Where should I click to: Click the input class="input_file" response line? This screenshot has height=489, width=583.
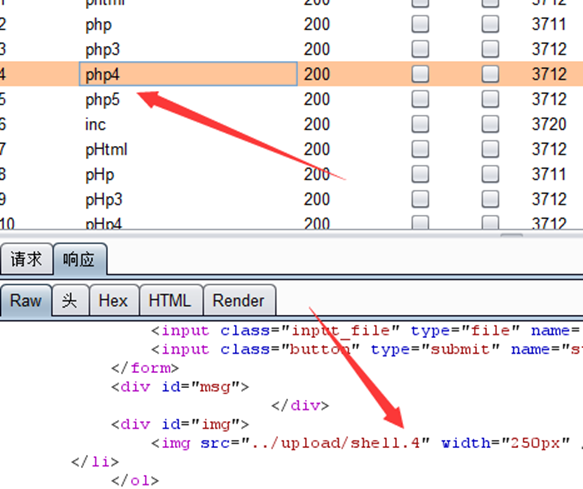coord(367,331)
